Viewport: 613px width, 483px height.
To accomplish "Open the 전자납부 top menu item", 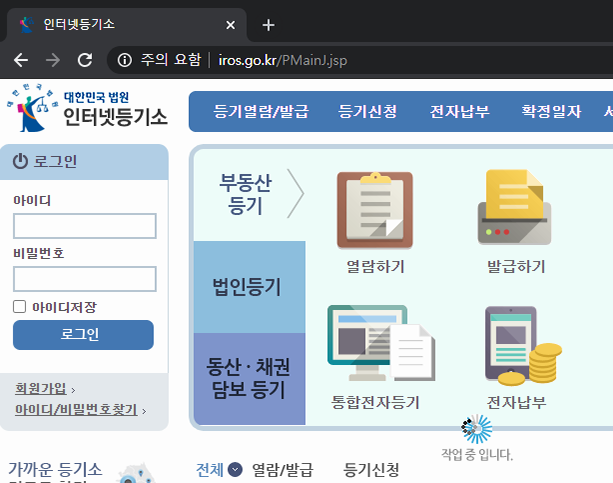I will tap(459, 111).
